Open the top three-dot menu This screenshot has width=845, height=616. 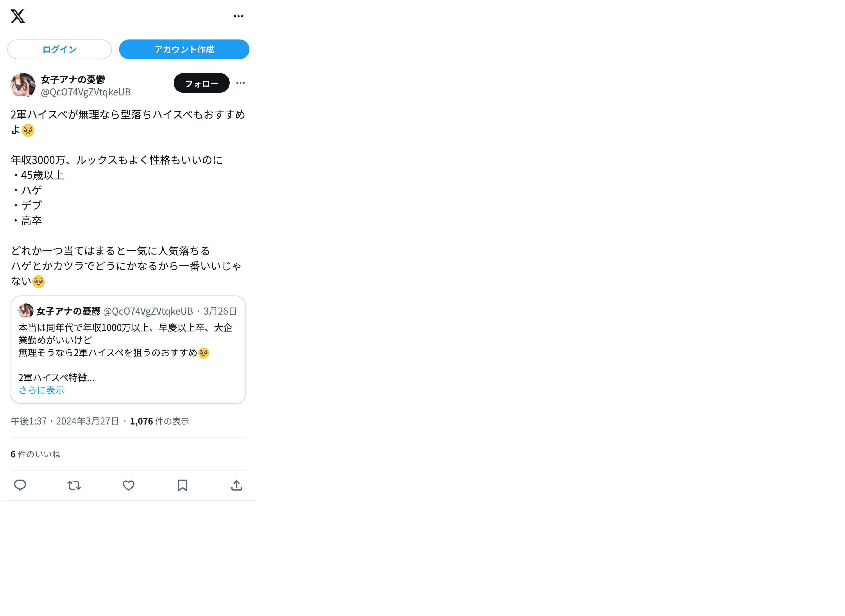238,16
